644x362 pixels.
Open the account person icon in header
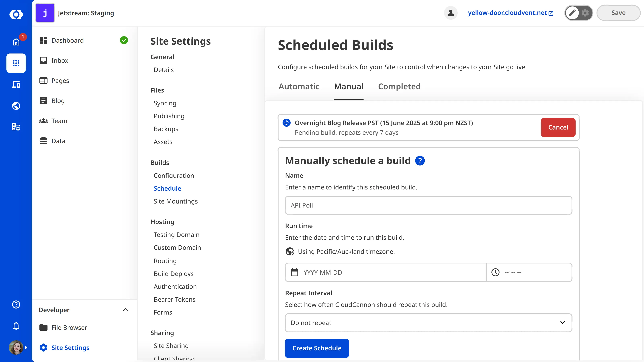pyautogui.click(x=451, y=13)
